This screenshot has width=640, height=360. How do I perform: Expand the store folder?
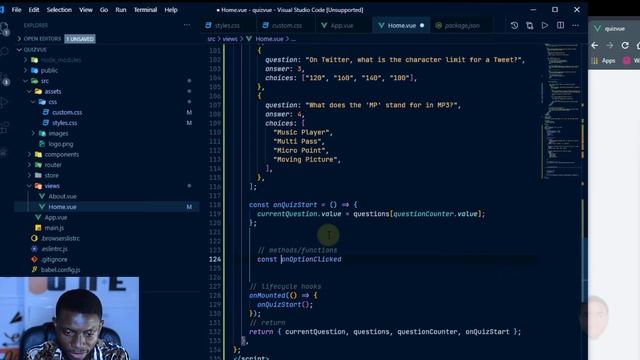pyautogui.click(x=51, y=175)
